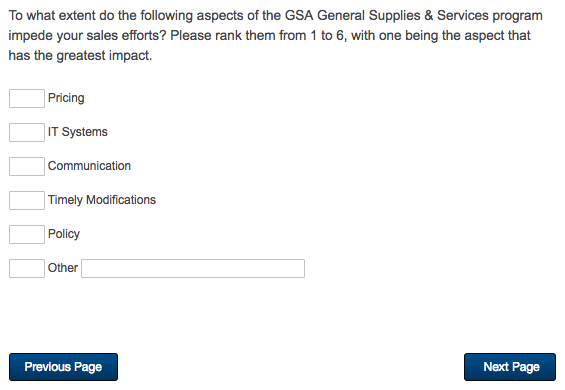This screenshot has height=390, width=565.
Task: Click the rank box beside Pricing
Action: [27, 98]
